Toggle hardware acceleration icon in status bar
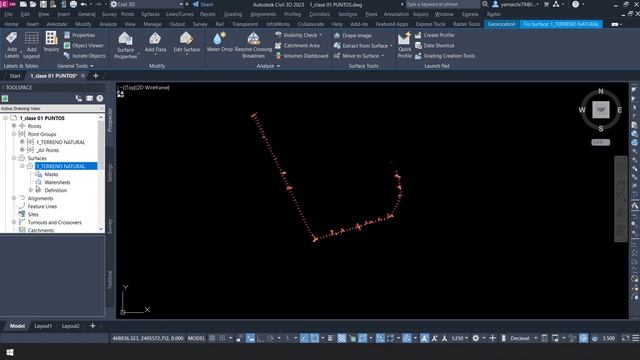The width and height of the screenshot is (640, 360). coord(584,338)
